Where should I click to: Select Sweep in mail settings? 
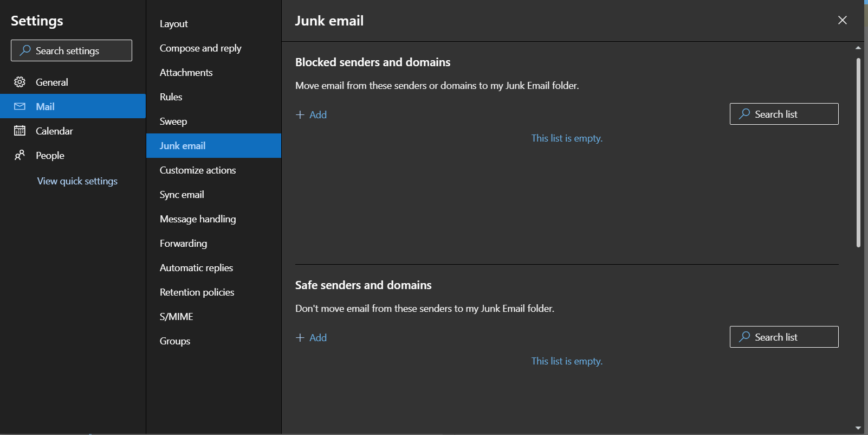point(213,121)
